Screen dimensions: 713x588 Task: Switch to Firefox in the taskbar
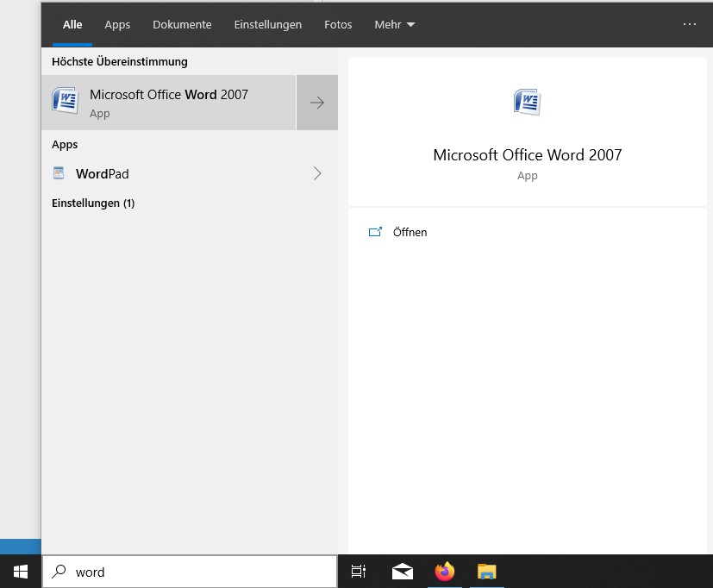[445, 572]
